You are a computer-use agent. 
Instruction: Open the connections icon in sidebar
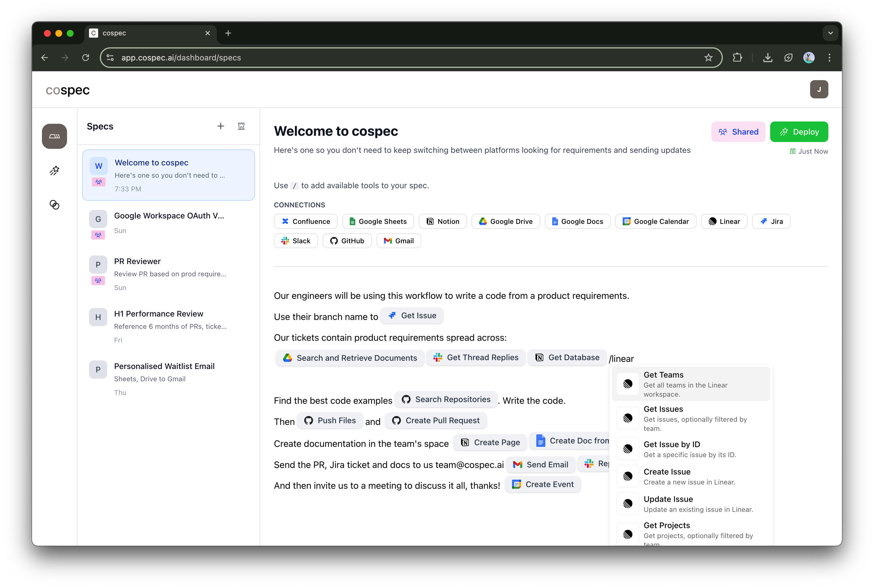[54, 205]
